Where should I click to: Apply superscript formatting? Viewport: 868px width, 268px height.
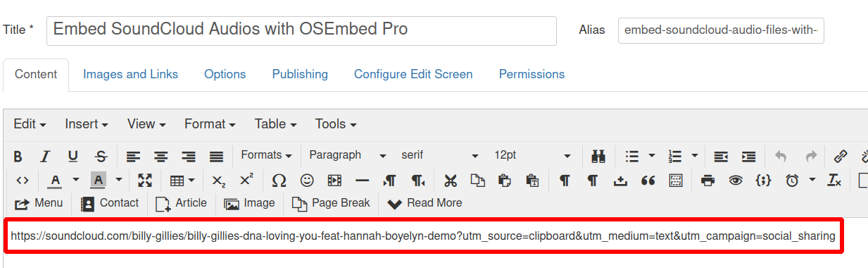tap(246, 181)
